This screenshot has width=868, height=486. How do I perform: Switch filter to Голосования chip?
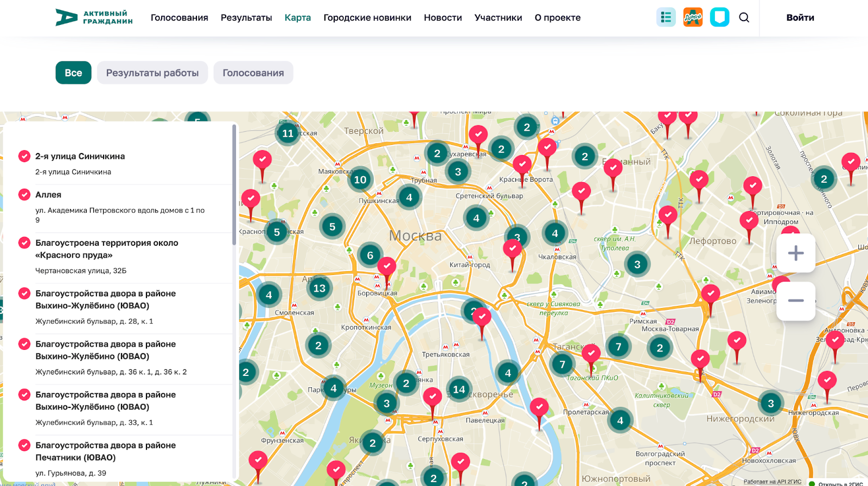click(253, 73)
